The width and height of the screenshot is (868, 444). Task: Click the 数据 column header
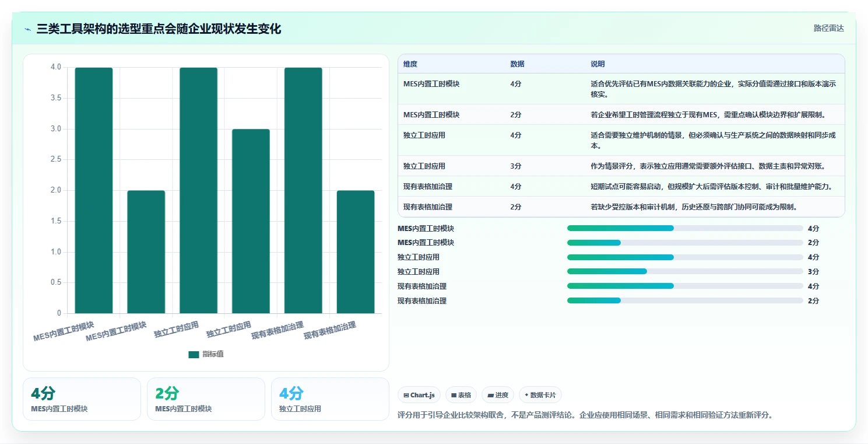pyautogui.click(x=517, y=64)
